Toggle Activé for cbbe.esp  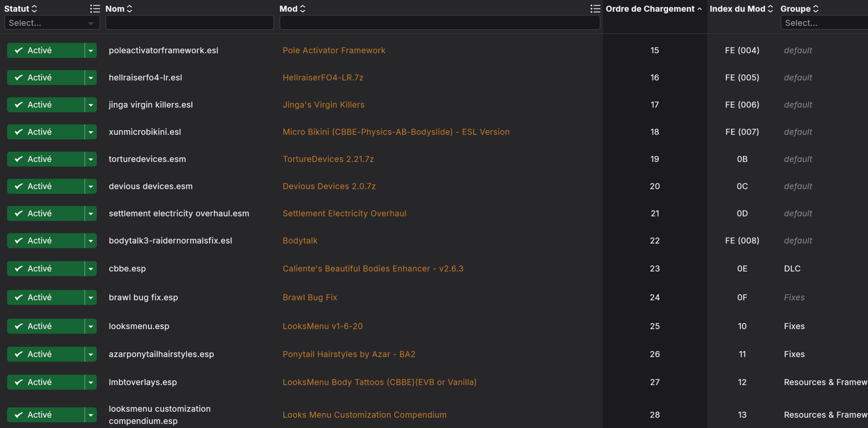click(46, 268)
